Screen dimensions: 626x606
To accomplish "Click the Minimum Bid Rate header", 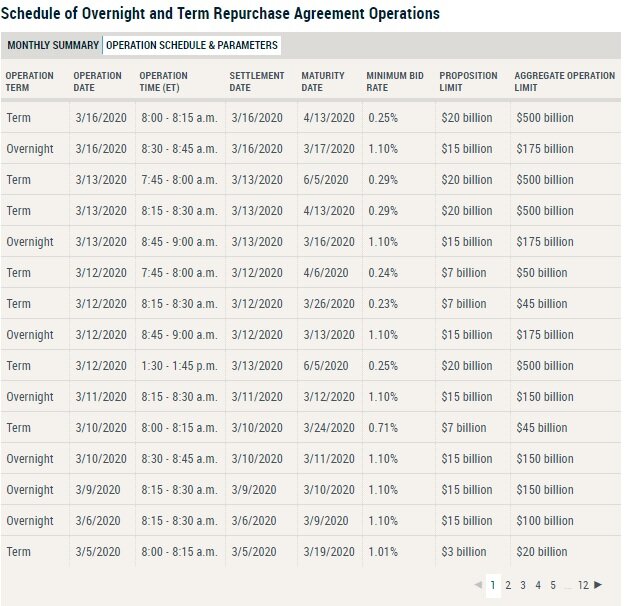I will [x=394, y=81].
